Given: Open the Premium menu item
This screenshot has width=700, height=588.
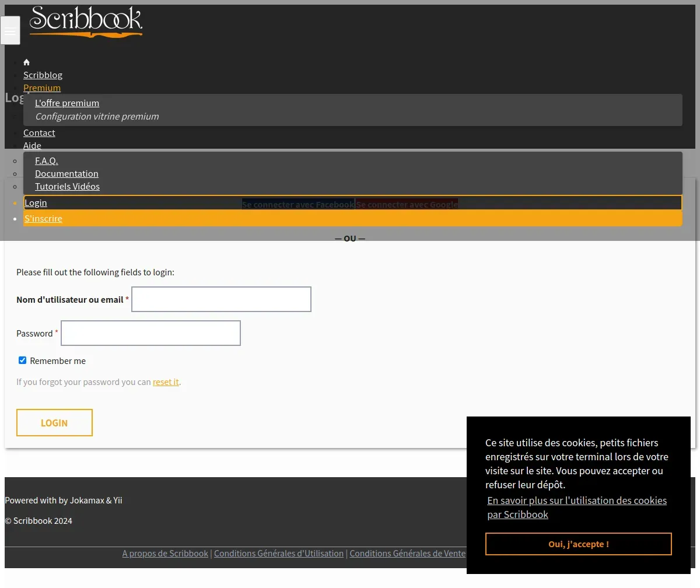Looking at the screenshot, I should (42, 87).
